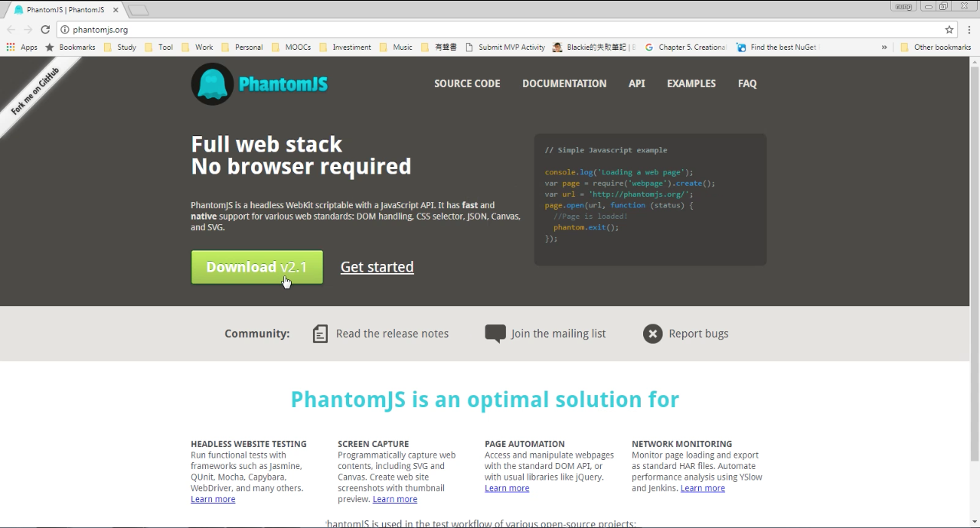Open a new browser tab
Viewport: 980px width, 528px height.
click(139, 10)
